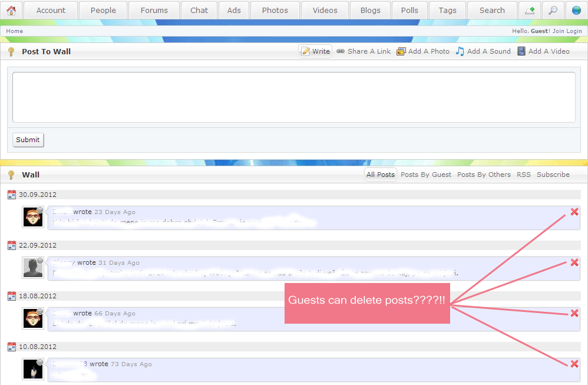Delete the post dated 30.09.2012

tap(574, 212)
